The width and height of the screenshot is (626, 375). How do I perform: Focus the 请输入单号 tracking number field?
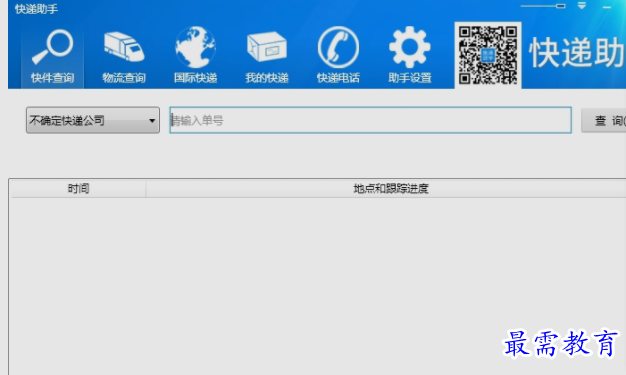pos(370,120)
